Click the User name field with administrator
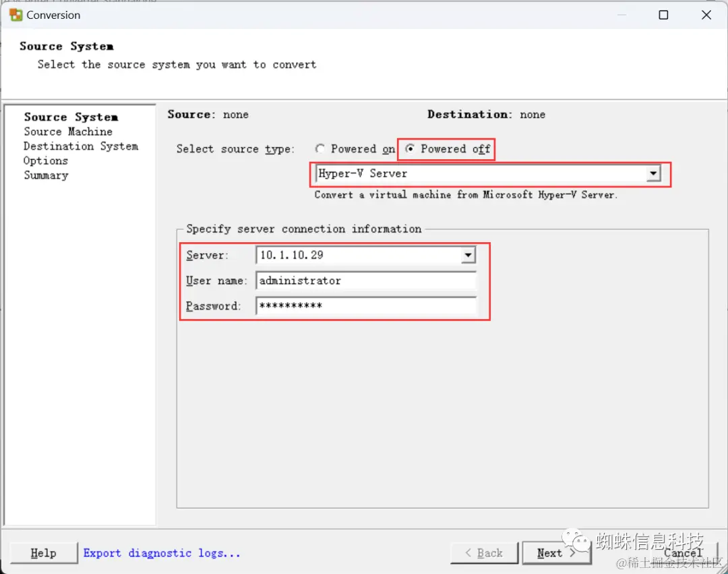Image resolution: width=728 pixels, height=574 pixels. 366,281
